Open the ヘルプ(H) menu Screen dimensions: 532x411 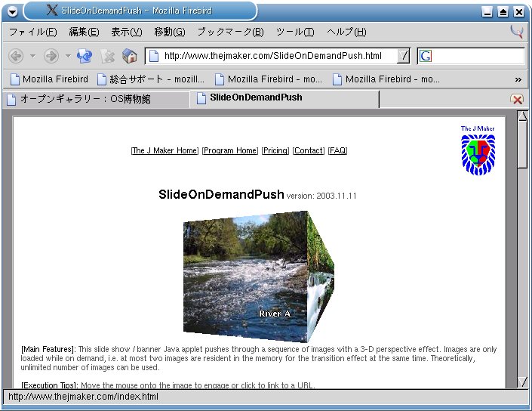click(346, 32)
